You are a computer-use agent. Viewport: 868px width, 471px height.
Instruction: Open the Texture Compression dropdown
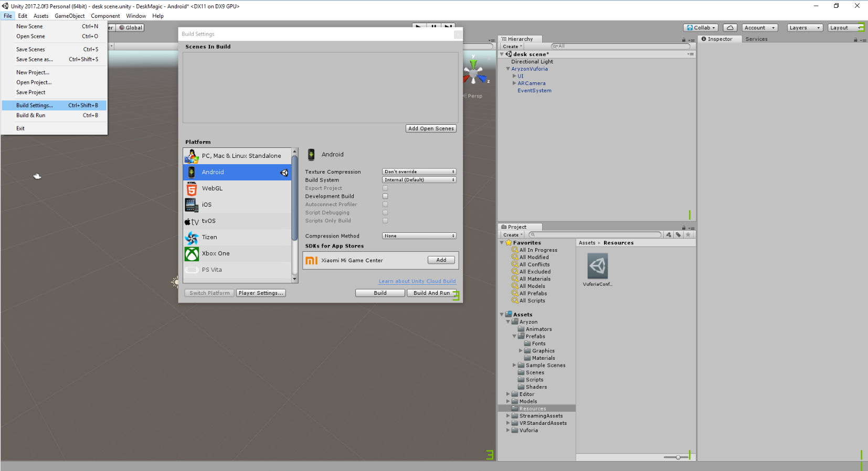click(419, 172)
